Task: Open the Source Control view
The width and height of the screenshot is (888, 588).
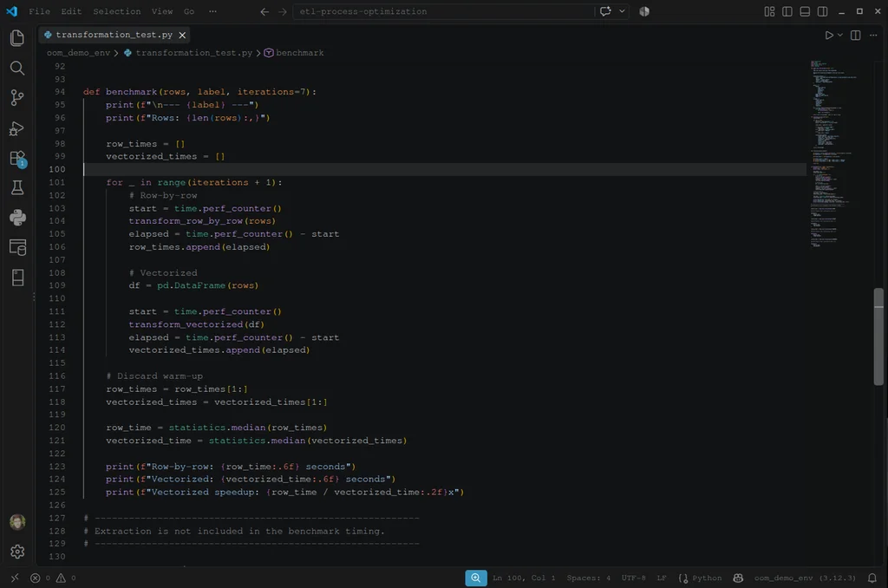Action: [x=17, y=97]
